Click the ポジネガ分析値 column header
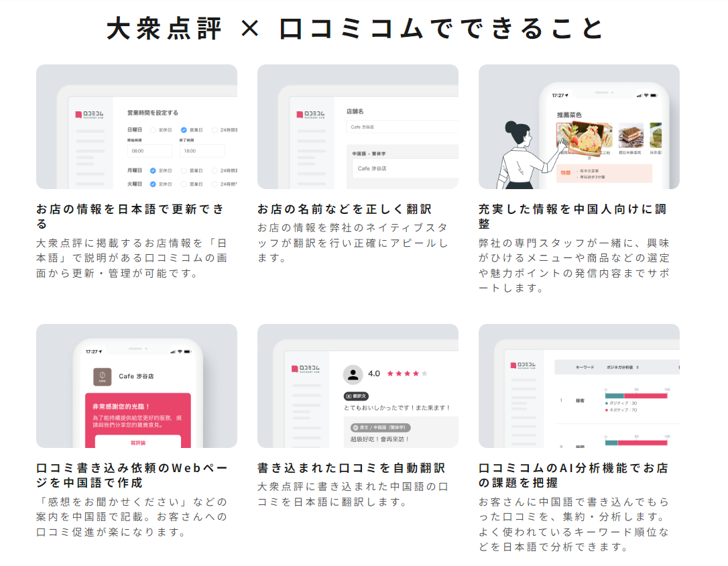728x566 pixels. pyautogui.click(x=620, y=367)
